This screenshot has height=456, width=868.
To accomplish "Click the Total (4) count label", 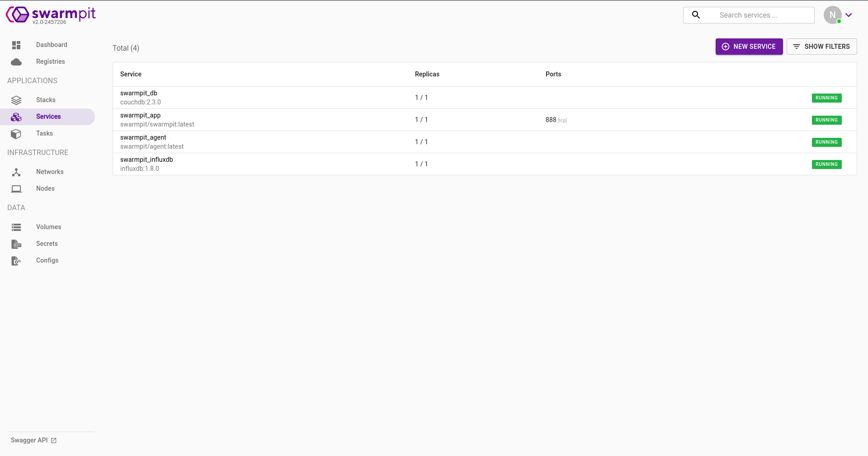I will 126,48.
